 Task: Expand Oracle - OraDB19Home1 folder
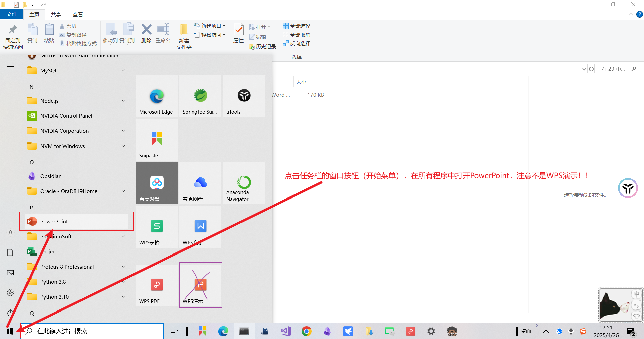pyautogui.click(x=123, y=191)
